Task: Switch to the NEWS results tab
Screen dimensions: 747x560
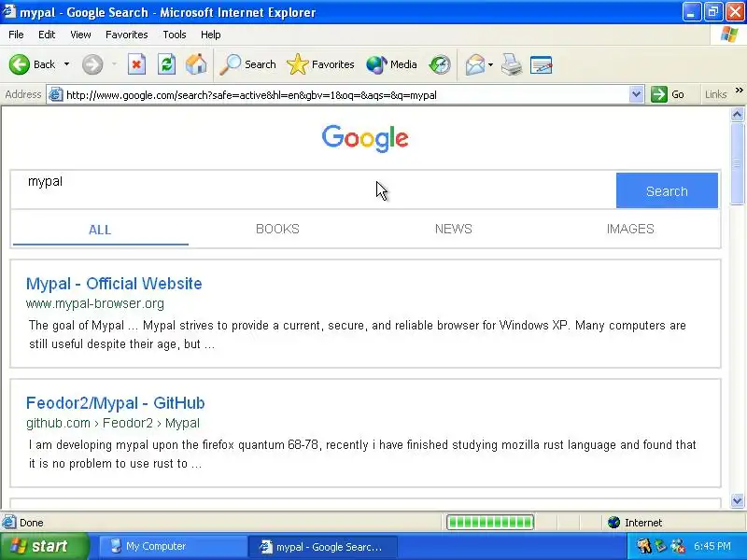Action: (x=453, y=229)
